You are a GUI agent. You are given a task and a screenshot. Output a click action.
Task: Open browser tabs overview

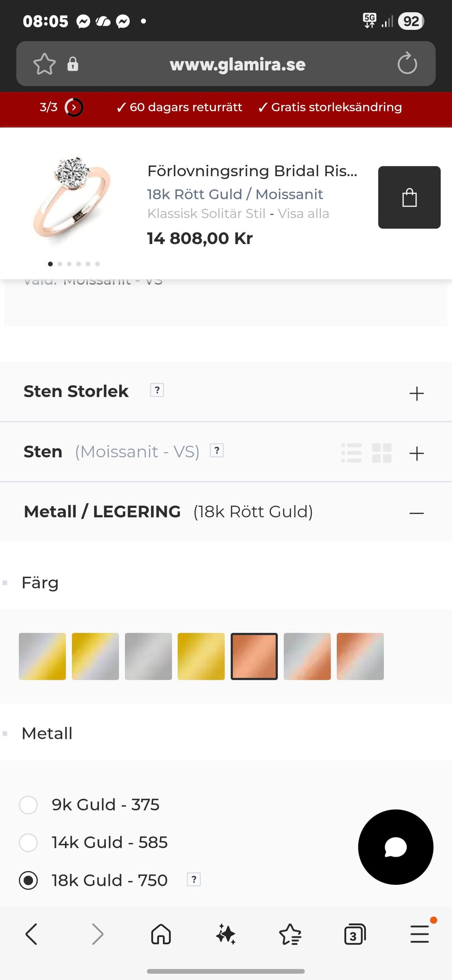(x=355, y=934)
